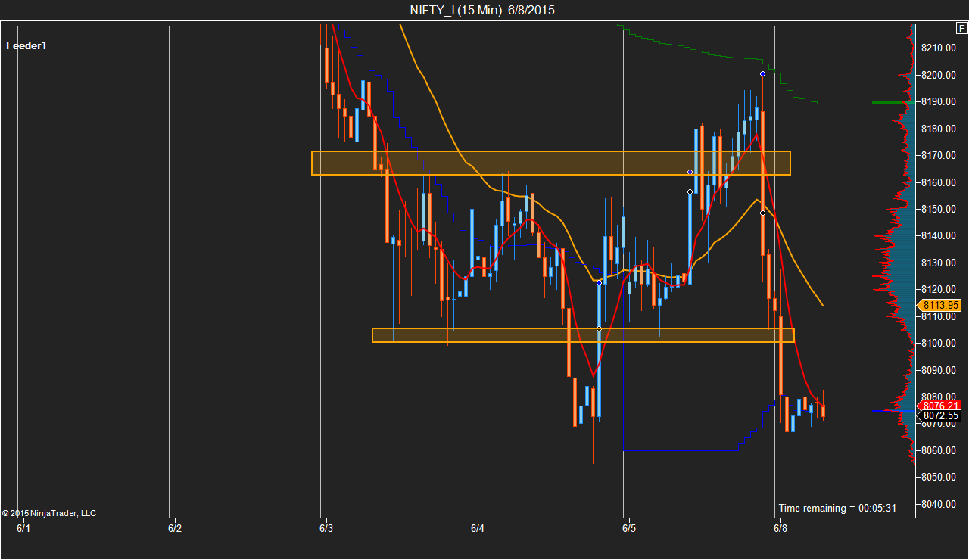Click the 8150.00 price axis label
Image resolution: width=969 pixels, height=560 pixels.
(939, 210)
